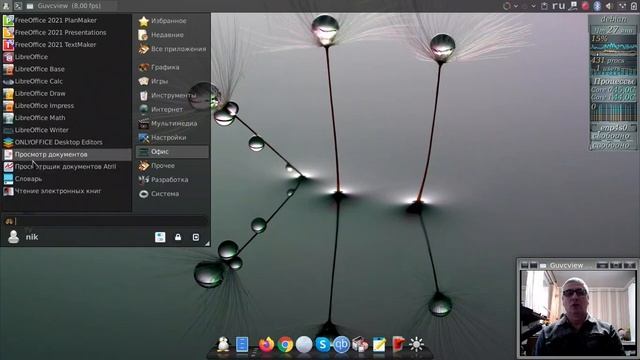Screen dimensions: 640x360
Task: Show the Избранное favorites category
Action: click(x=172, y=21)
